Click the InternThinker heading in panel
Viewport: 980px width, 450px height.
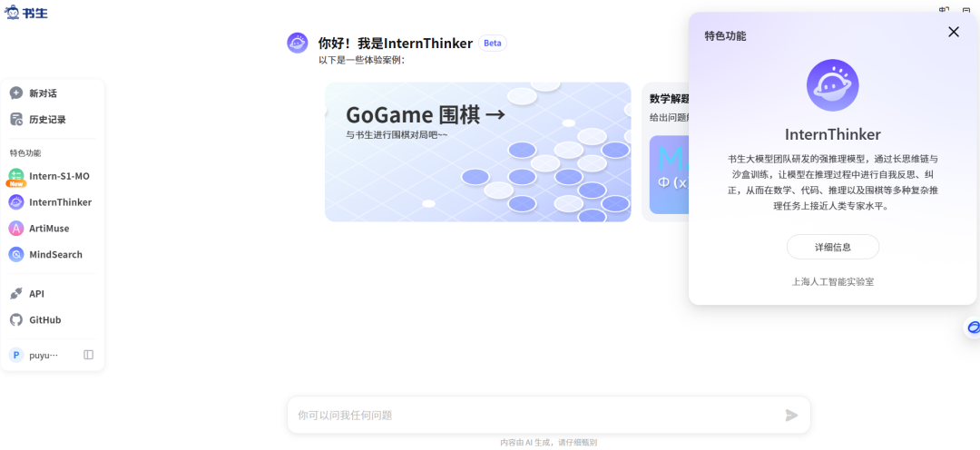pyautogui.click(x=832, y=134)
